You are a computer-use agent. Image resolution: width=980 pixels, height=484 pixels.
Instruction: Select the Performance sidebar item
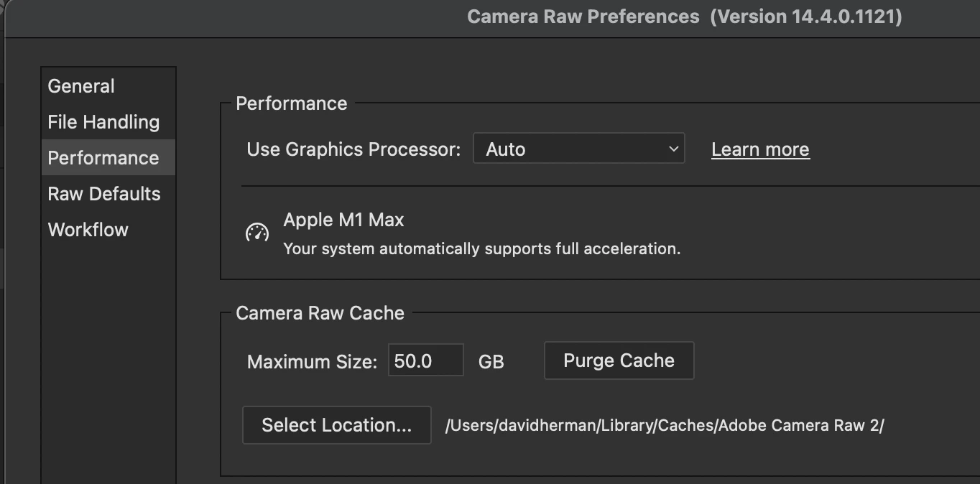[103, 158]
